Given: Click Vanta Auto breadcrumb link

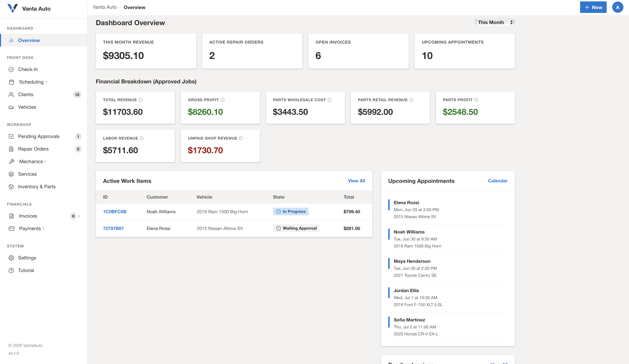Looking at the screenshot, I should (105, 7).
